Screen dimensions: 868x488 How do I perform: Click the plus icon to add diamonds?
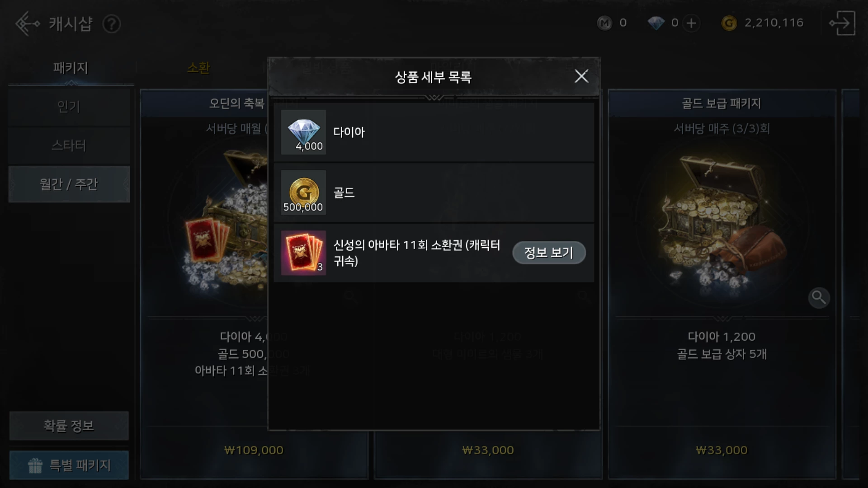click(691, 23)
